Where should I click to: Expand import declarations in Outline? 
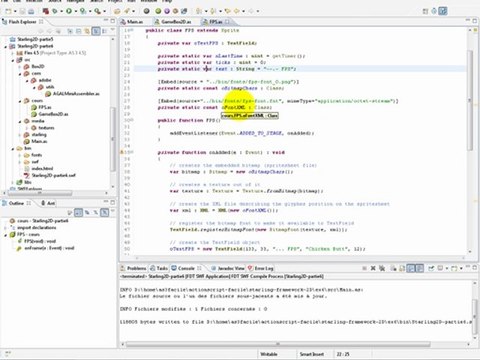click(6, 228)
